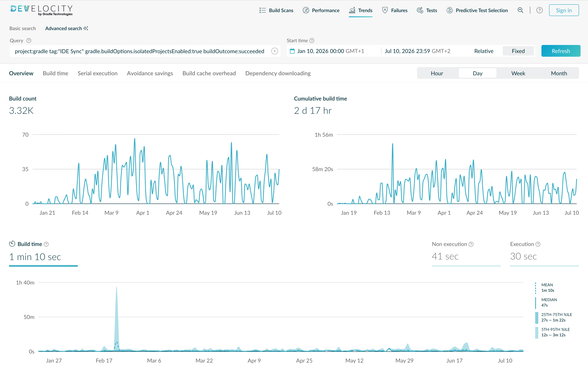588x368 pixels.
Task: Open the Overview tab
Action: tap(21, 73)
